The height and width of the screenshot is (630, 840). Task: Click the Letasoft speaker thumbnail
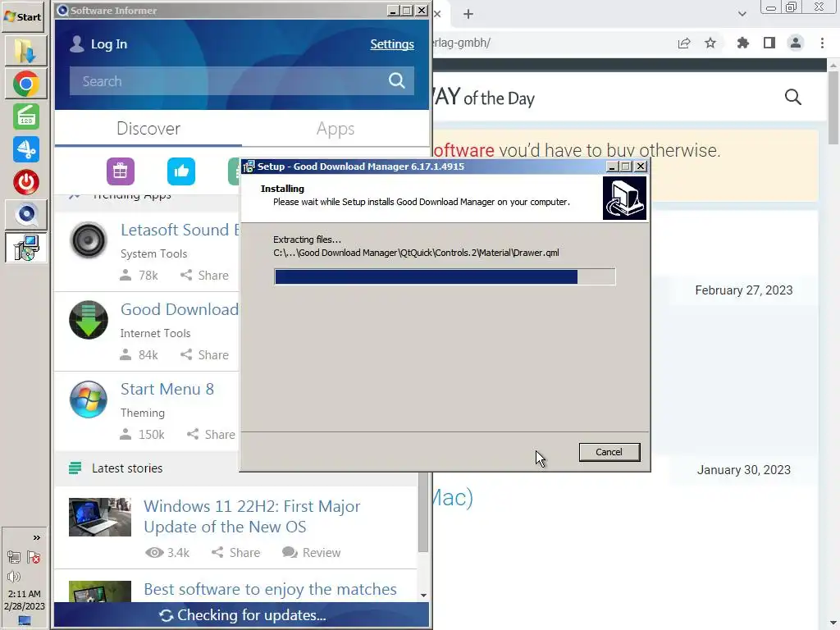coord(89,240)
